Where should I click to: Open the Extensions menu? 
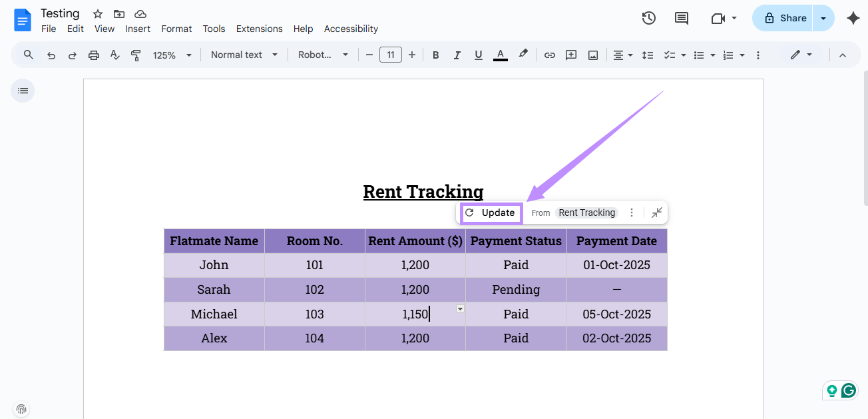[259, 29]
